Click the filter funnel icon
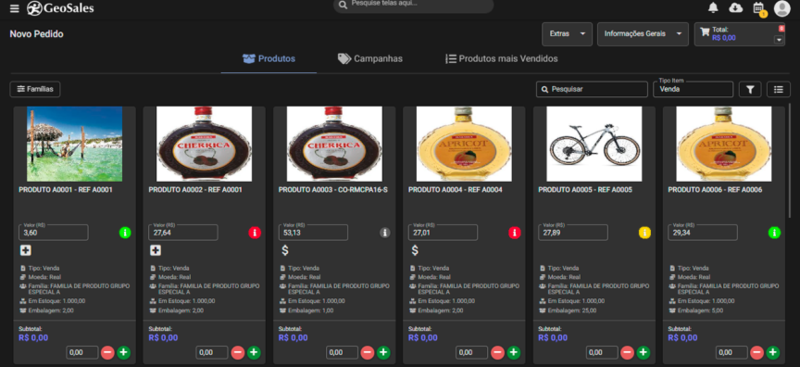The image size is (800, 367). 750,89
